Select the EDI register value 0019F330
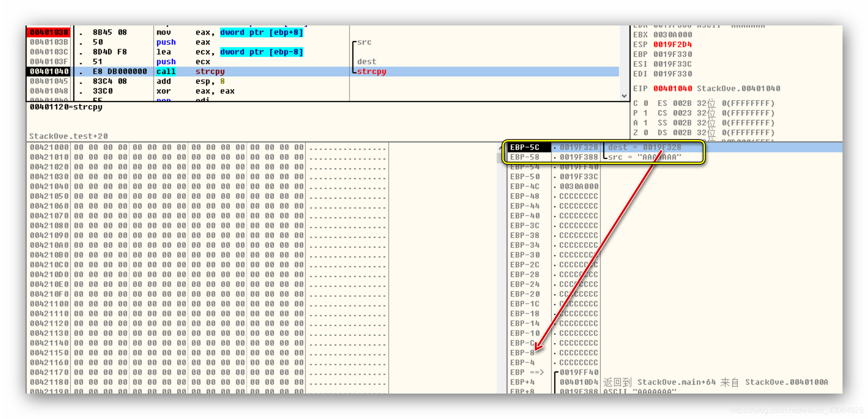The width and height of the screenshot is (868, 419). click(673, 74)
